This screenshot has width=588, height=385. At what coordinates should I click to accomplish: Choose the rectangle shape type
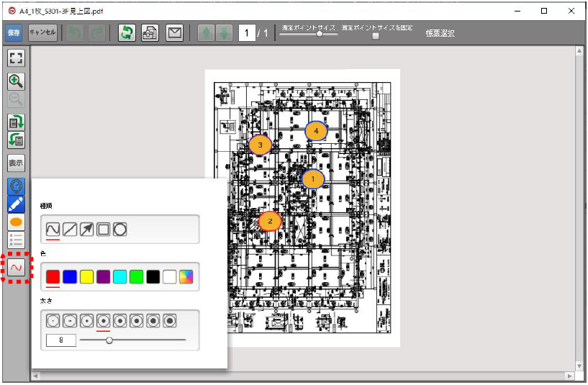pyautogui.click(x=104, y=230)
